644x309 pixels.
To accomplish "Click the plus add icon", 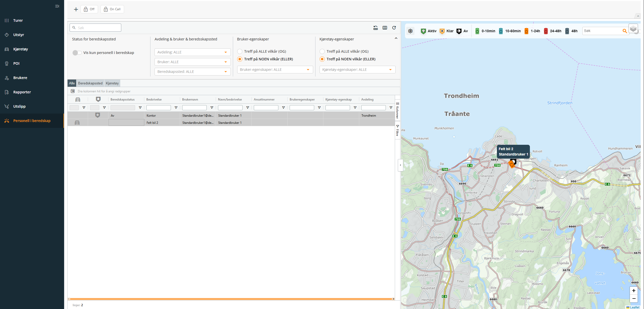I will click(76, 9).
